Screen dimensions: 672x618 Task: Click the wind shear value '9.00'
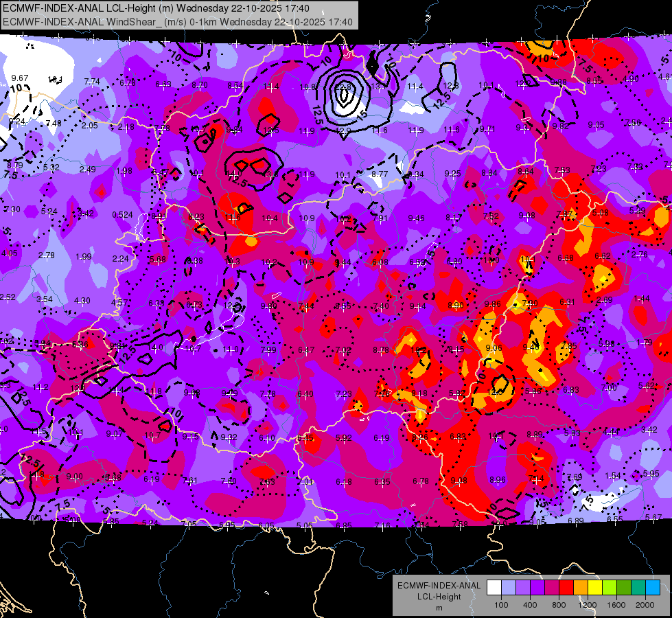(x=75, y=477)
